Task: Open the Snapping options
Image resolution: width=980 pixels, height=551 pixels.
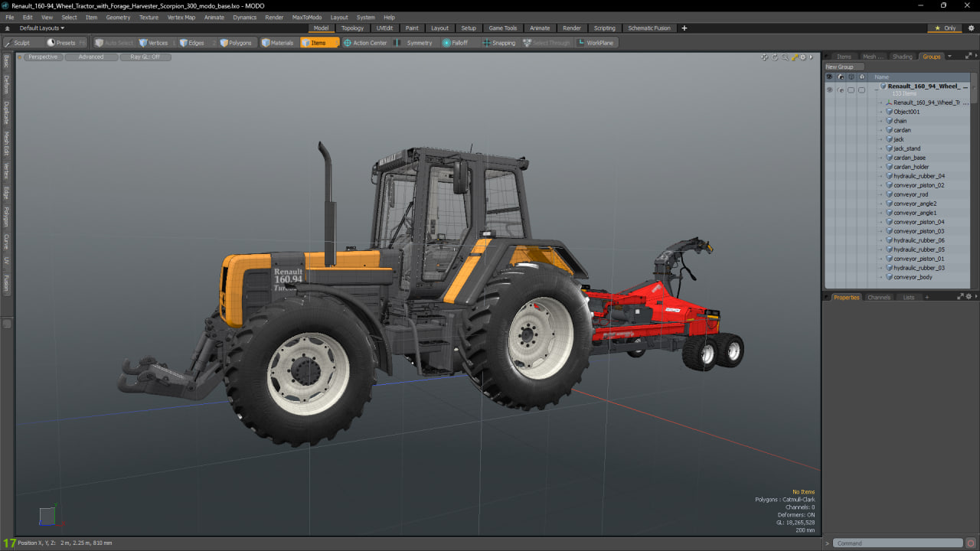Action: (499, 43)
